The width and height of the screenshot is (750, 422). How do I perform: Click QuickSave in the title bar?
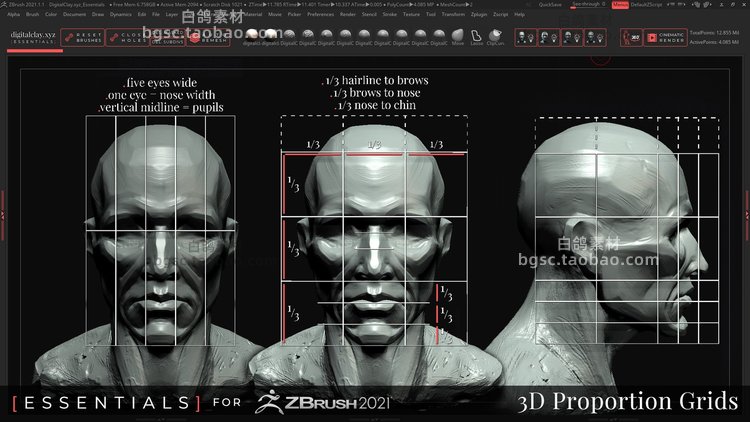tap(551, 4)
